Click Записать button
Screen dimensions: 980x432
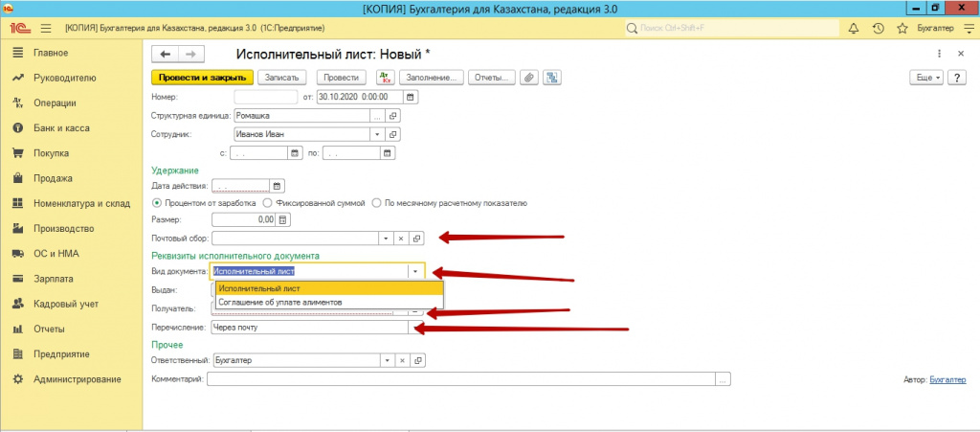[282, 78]
